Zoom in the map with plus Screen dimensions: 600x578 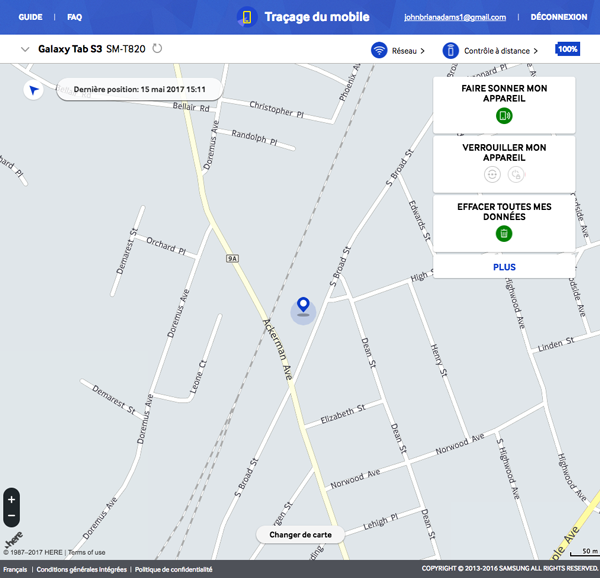point(11,500)
